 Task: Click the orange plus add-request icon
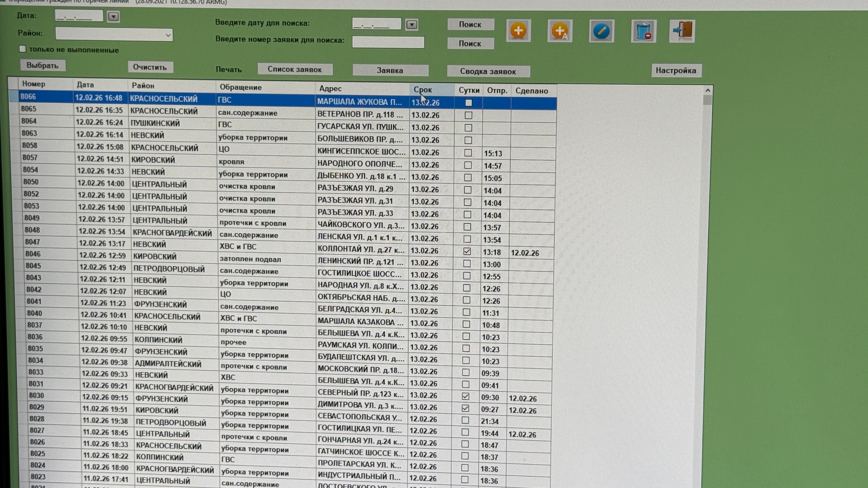(518, 31)
